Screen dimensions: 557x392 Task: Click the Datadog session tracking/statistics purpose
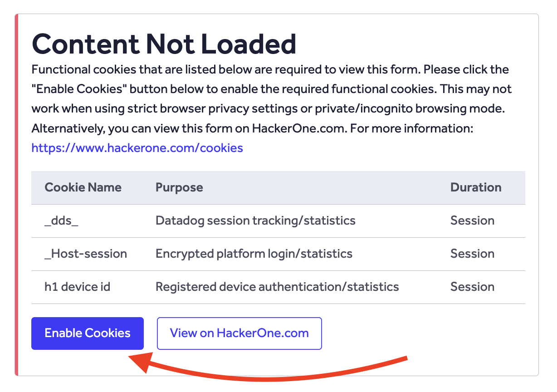pos(255,221)
